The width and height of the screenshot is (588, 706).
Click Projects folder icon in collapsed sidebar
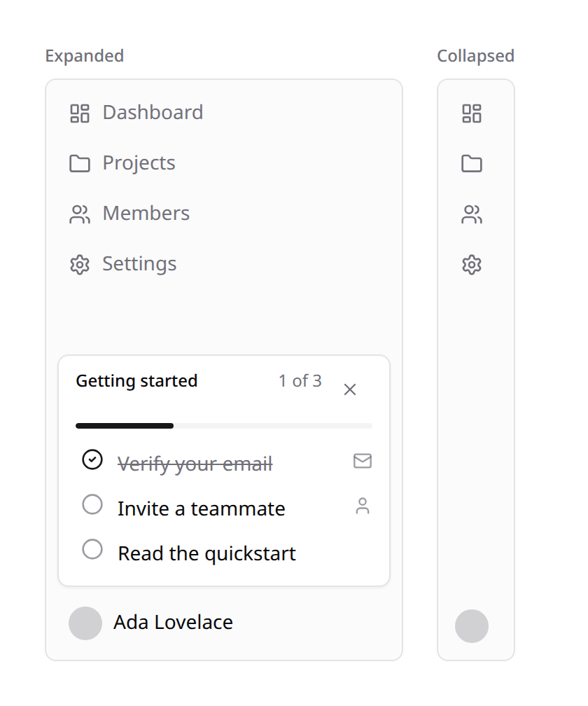point(472,164)
